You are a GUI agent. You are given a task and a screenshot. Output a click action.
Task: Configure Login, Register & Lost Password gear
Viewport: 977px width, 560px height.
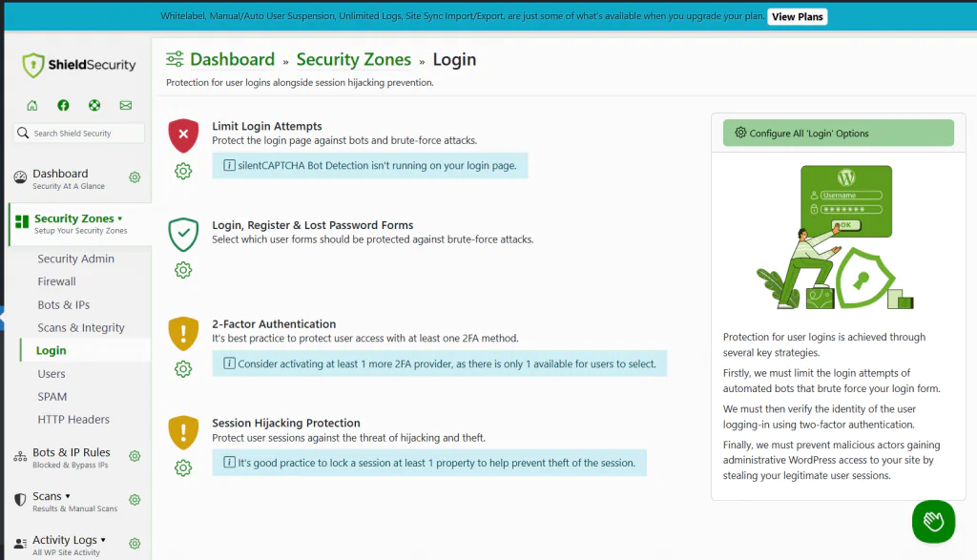[x=183, y=270]
